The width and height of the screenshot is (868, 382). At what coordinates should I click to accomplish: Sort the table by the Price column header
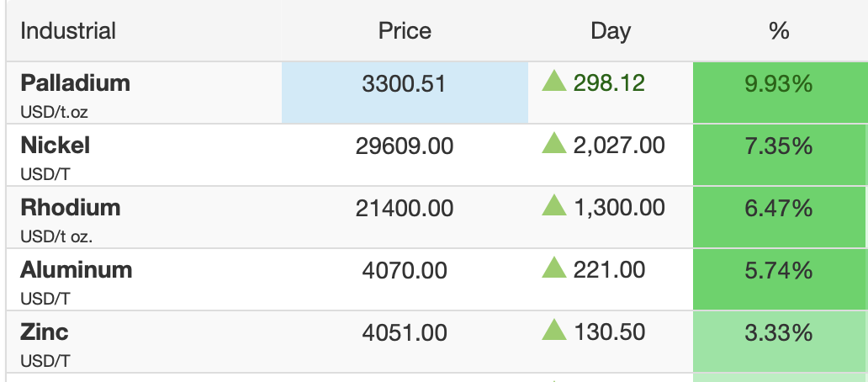[x=405, y=30]
